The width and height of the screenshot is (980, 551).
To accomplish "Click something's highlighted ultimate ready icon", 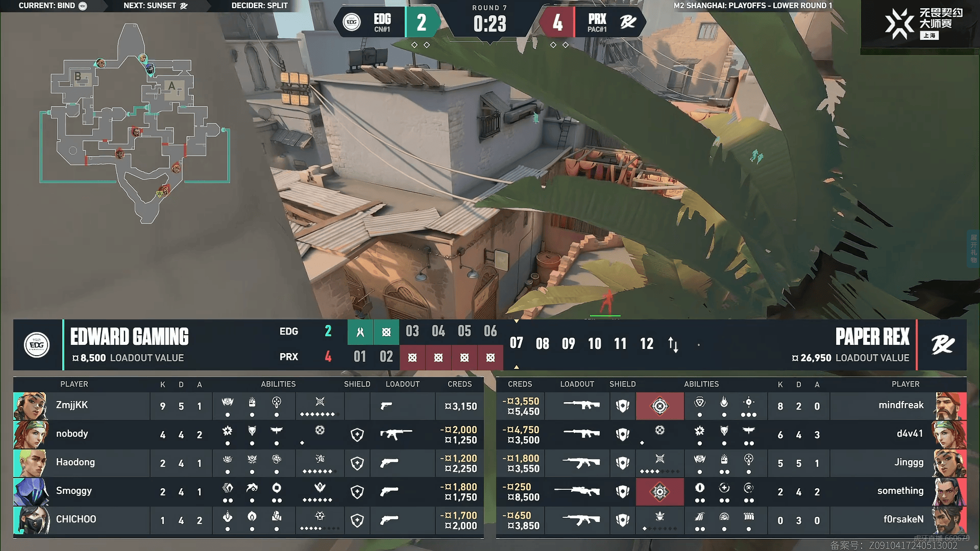I will click(659, 492).
